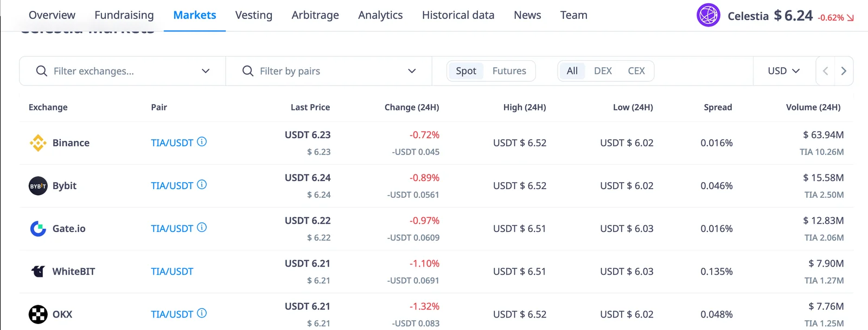Go to the previous markets page arrow

point(825,71)
